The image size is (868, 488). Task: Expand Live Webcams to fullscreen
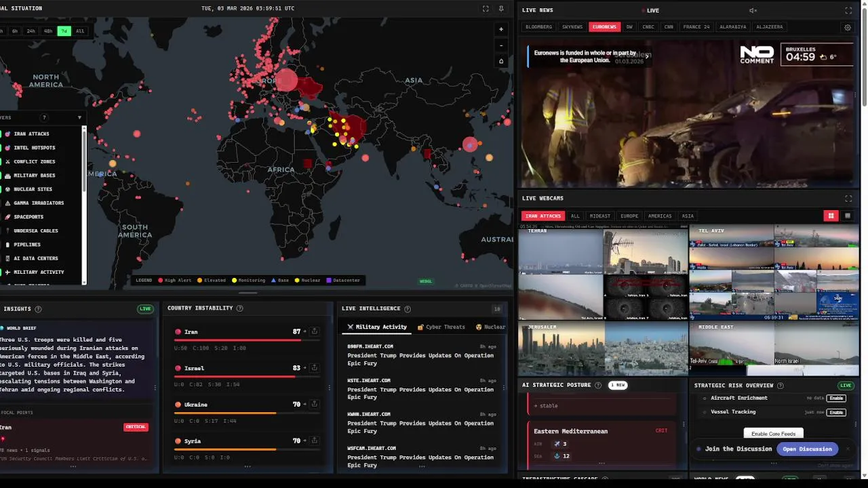pos(848,199)
